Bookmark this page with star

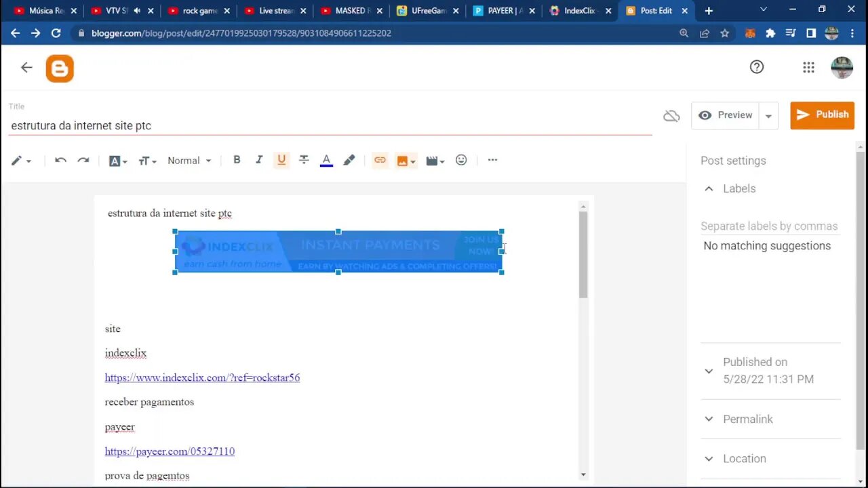pyautogui.click(x=725, y=33)
